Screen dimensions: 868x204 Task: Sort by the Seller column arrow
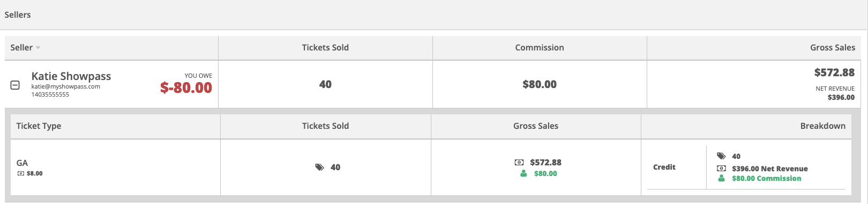38,48
